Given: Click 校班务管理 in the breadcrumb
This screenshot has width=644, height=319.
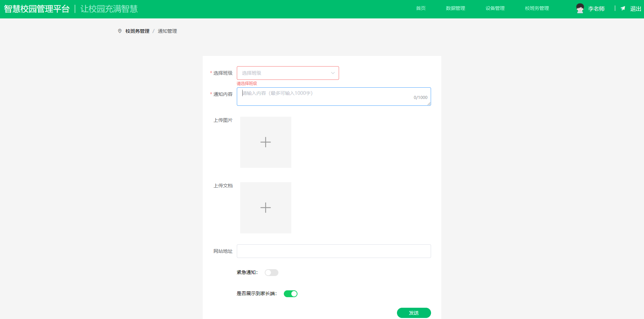Looking at the screenshot, I should click(x=137, y=31).
